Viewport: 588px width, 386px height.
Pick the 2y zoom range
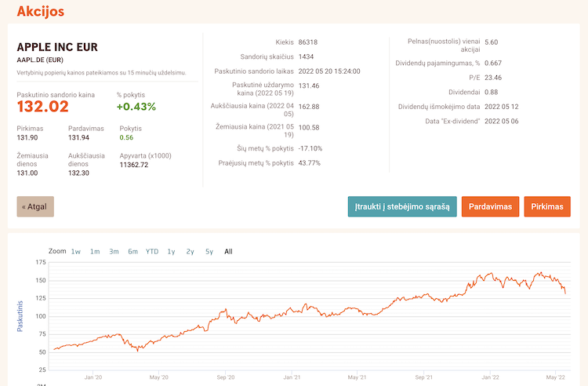point(191,252)
